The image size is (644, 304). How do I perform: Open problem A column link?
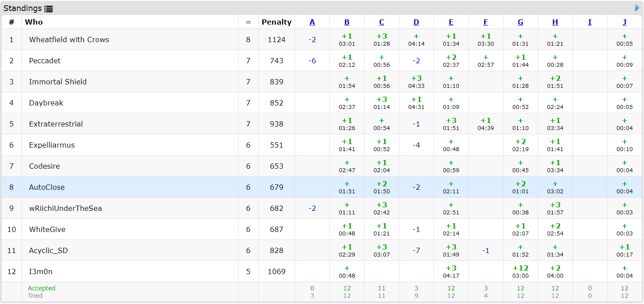click(312, 22)
